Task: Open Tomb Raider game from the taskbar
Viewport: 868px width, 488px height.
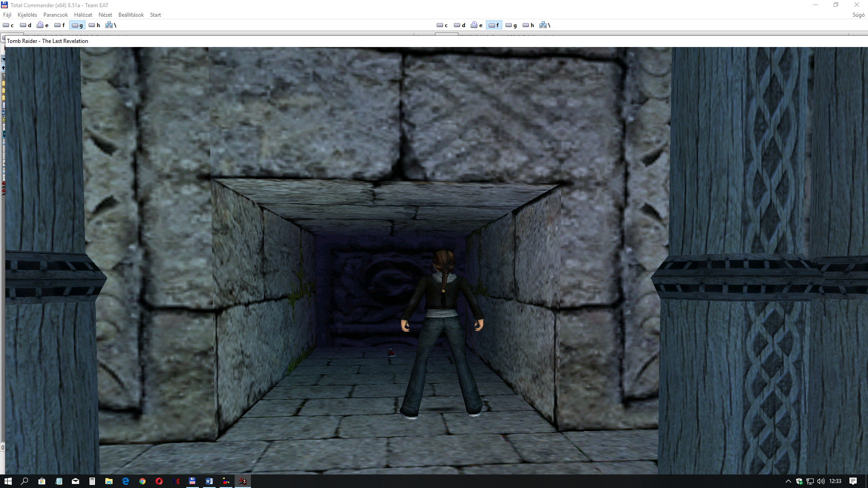Action: [x=243, y=481]
